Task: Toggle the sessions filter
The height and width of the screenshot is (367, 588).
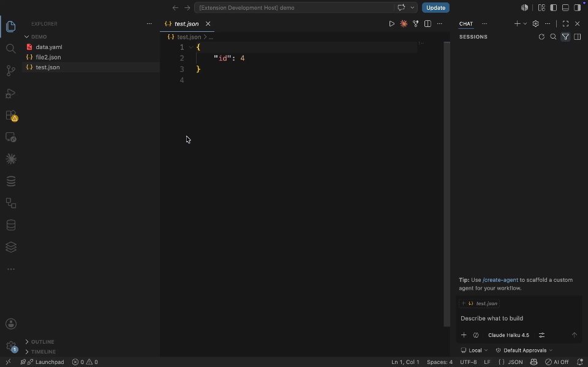Action: pyautogui.click(x=565, y=37)
